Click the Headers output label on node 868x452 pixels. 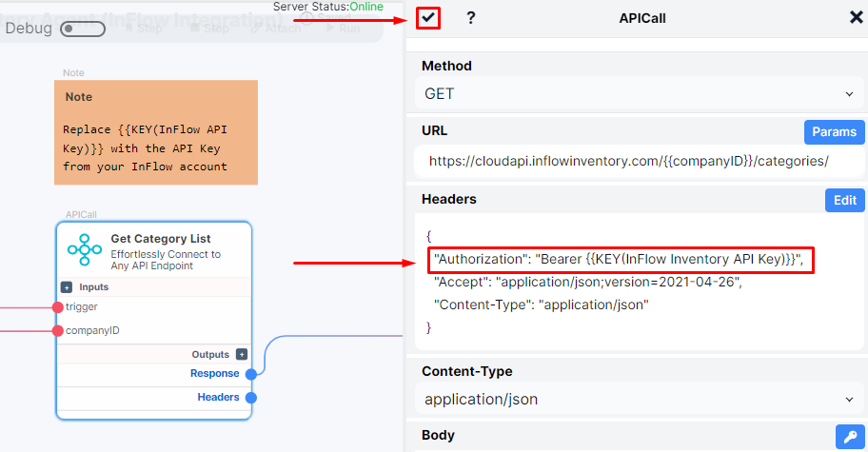(218, 397)
